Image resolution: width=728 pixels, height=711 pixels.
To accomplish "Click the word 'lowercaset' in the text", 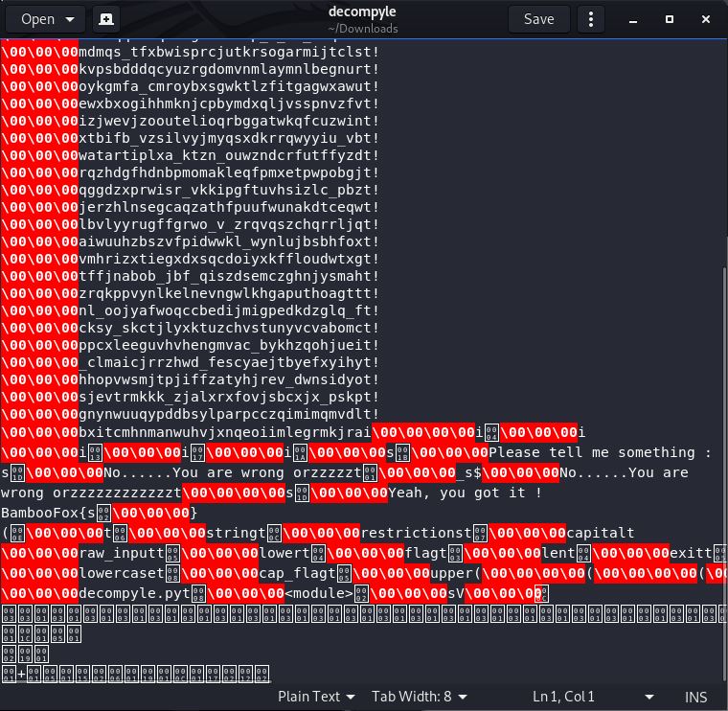I will (x=122, y=573).
